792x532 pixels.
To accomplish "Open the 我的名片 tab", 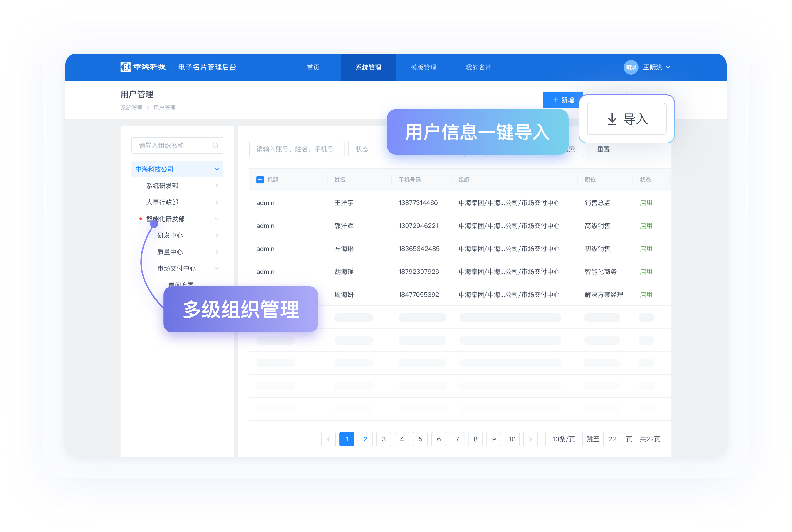I will (x=478, y=67).
